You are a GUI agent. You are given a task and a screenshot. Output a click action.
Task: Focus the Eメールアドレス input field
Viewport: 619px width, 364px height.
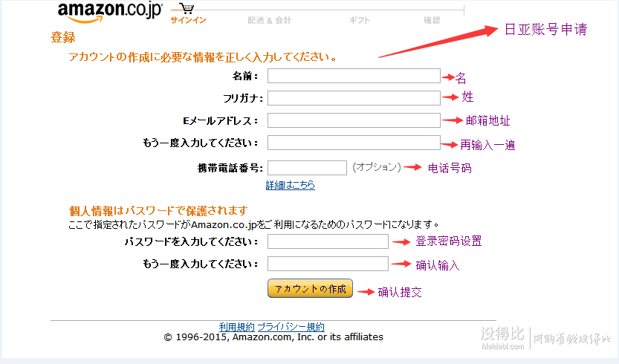pyautogui.click(x=354, y=120)
